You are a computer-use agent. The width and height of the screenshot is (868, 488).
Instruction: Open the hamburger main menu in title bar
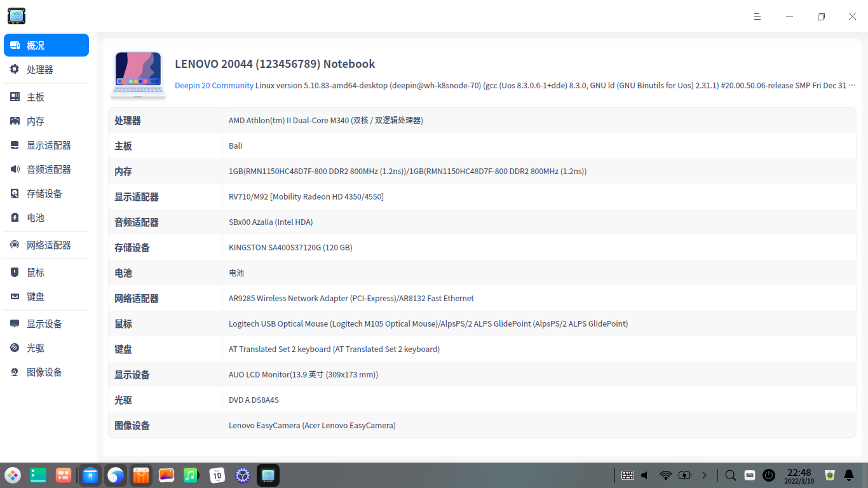point(757,17)
